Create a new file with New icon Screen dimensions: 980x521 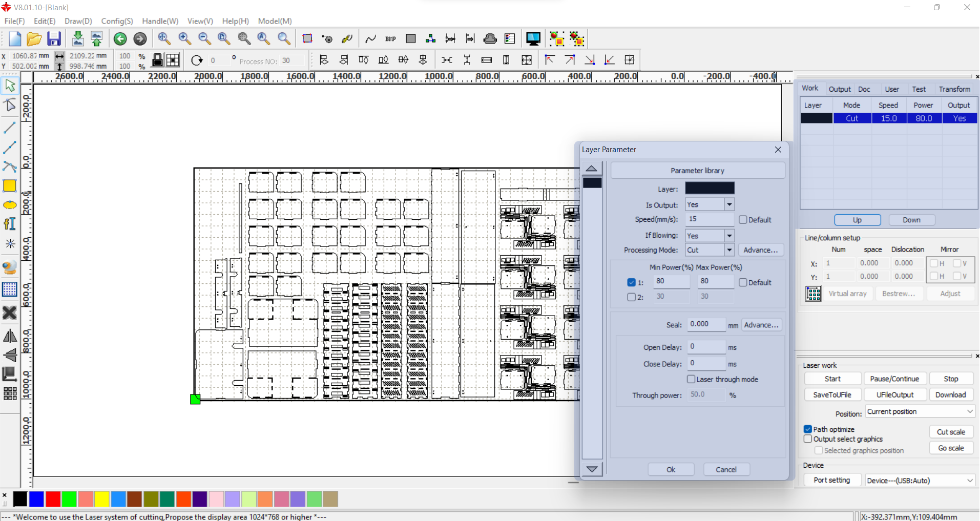[x=14, y=39]
